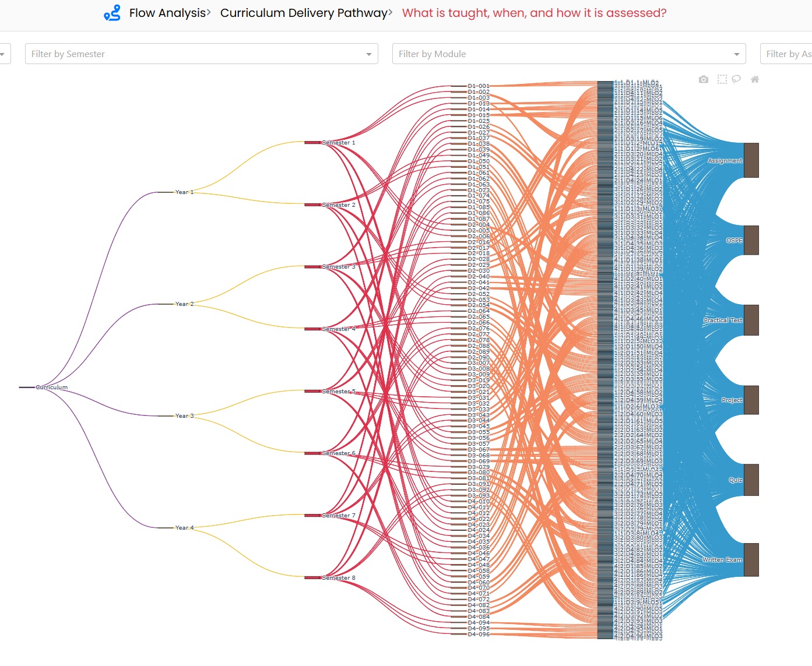The image size is (812, 666).
Task: Activate the box select tool
Action: (722, 79)
